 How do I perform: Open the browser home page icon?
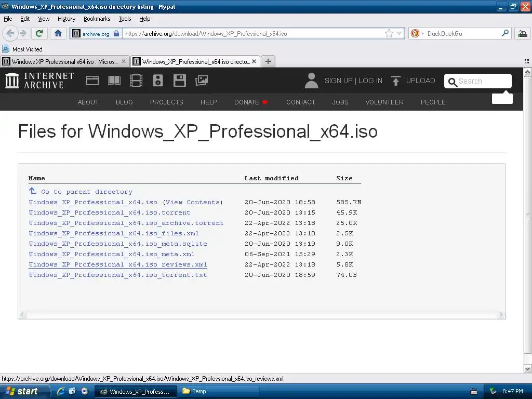click(x=58, y=33)
